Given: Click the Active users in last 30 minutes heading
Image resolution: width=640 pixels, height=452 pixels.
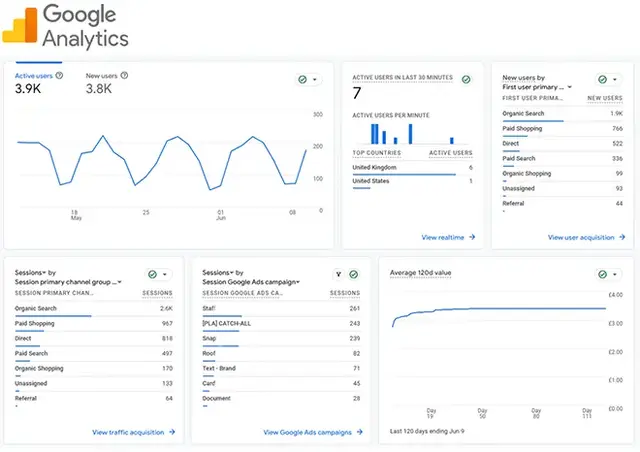Looking at the screenshot, I should tap(402, 78).
